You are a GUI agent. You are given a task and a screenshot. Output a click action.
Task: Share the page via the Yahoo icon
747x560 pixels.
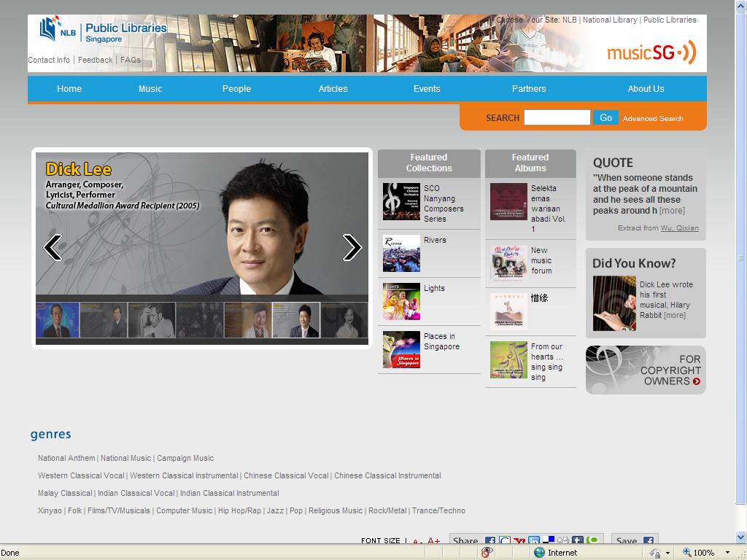coord(519,541)
